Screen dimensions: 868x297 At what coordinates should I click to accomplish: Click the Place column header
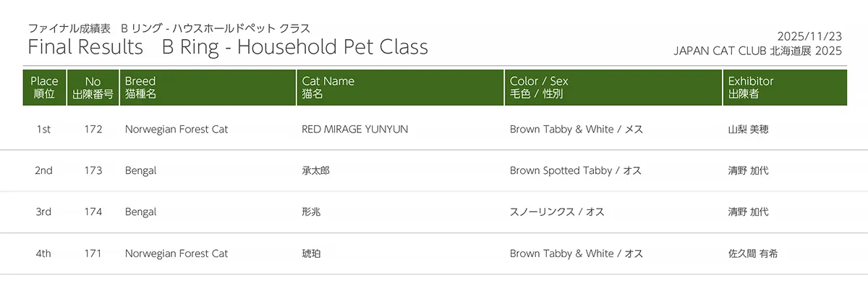coord(44,88)
